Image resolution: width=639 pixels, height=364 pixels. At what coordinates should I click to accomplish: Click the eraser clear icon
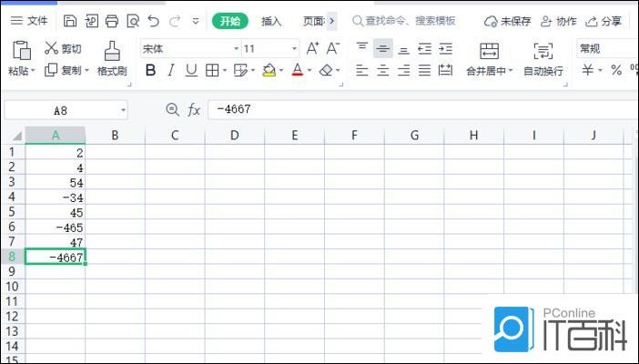coord(326,70)
